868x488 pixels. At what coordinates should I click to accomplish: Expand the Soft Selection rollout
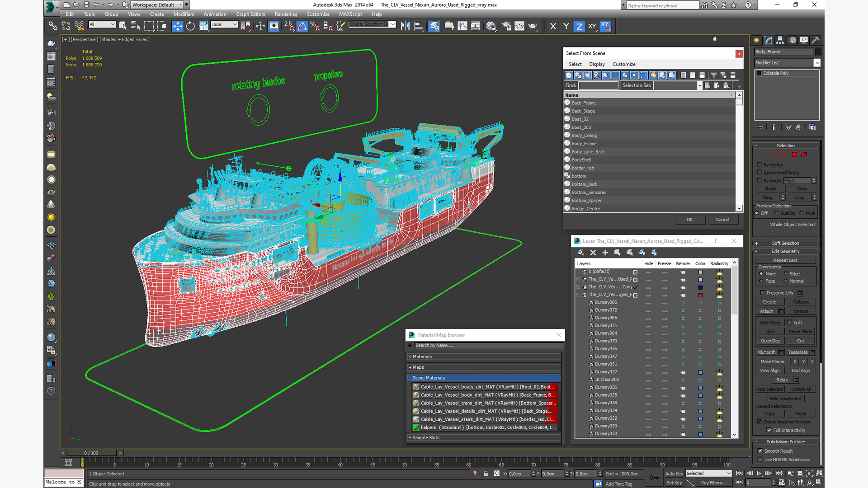[786, 243]
